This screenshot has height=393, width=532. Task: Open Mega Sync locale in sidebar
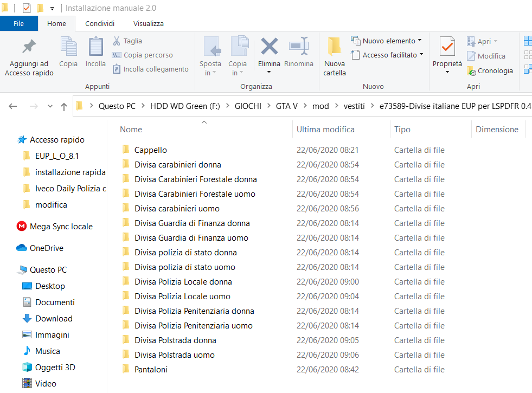click(61, 227)
